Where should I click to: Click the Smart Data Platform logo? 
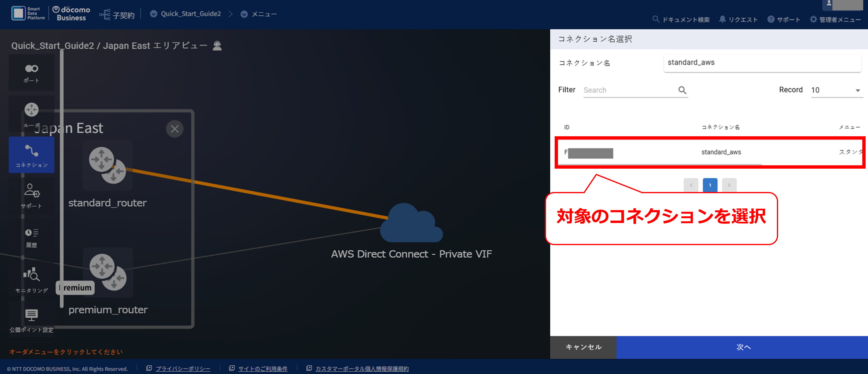click(28, 14)
